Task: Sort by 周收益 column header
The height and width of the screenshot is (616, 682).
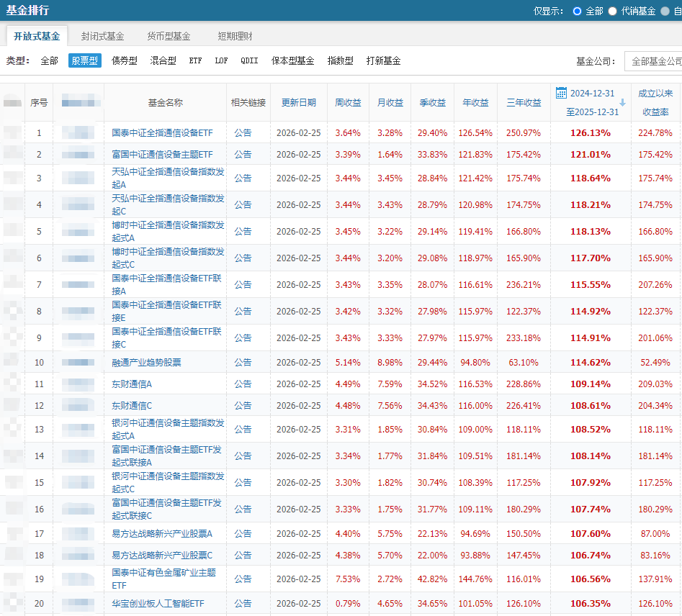Action: point(349,103)
